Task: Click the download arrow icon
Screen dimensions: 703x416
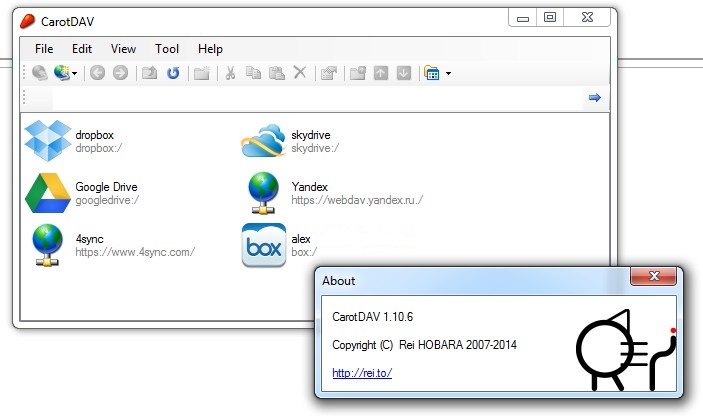Action: (404, 73)
